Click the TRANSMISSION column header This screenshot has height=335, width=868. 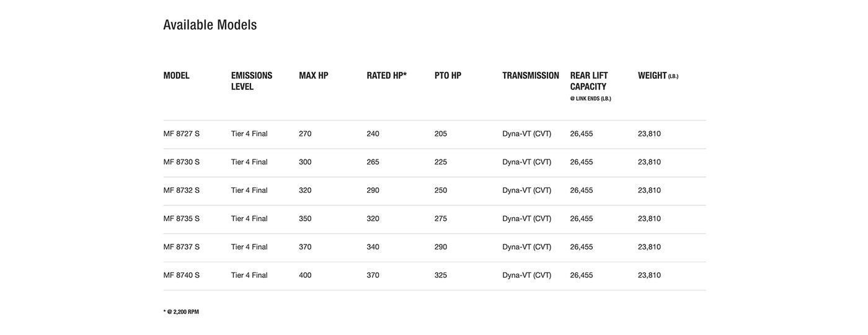(x=531, y=76)
